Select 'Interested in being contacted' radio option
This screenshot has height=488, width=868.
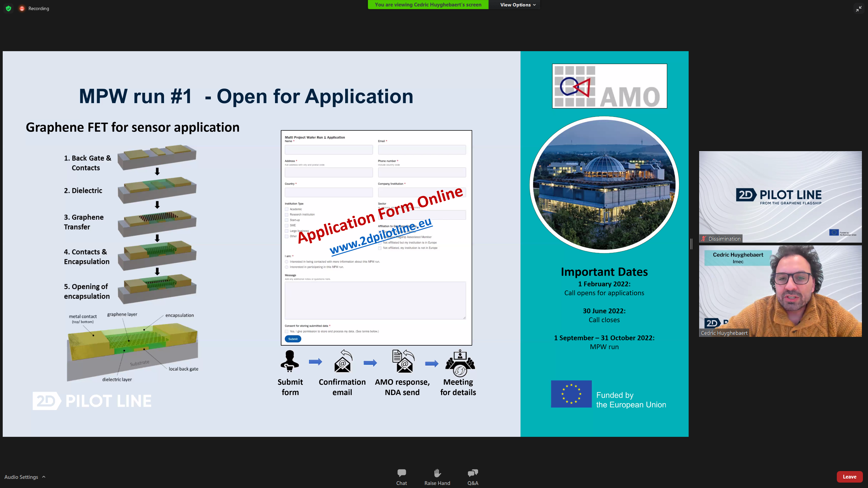(x=287, y=262)
